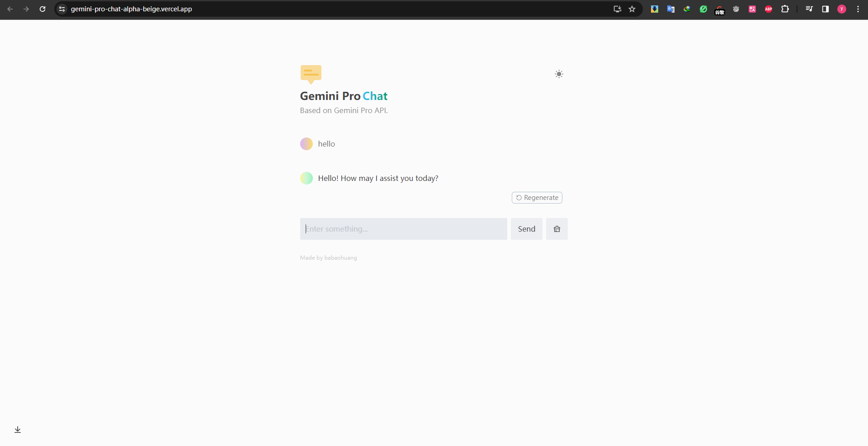Open the Chrome profile avatar
The image size is (868, 446).
tap(842, 9)
